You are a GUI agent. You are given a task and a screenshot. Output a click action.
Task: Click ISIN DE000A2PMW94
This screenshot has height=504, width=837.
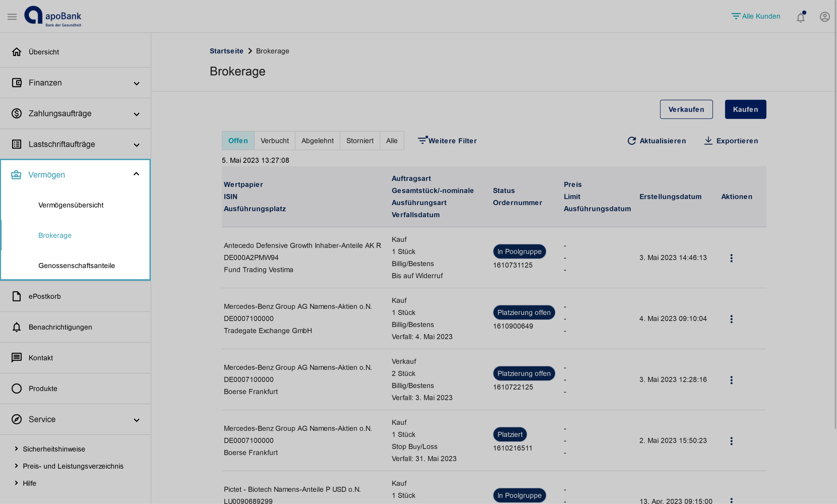(251, 258)
